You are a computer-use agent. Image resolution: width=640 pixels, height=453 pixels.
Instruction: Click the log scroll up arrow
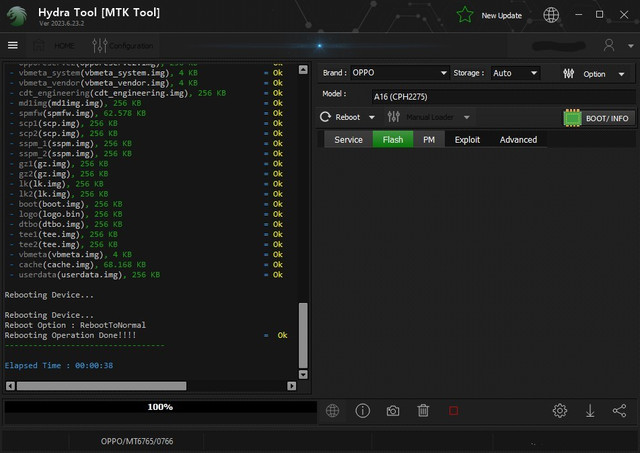[x=303, y=69]
